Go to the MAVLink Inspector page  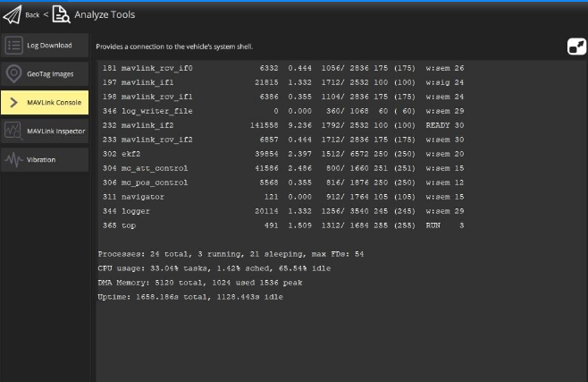56,131
